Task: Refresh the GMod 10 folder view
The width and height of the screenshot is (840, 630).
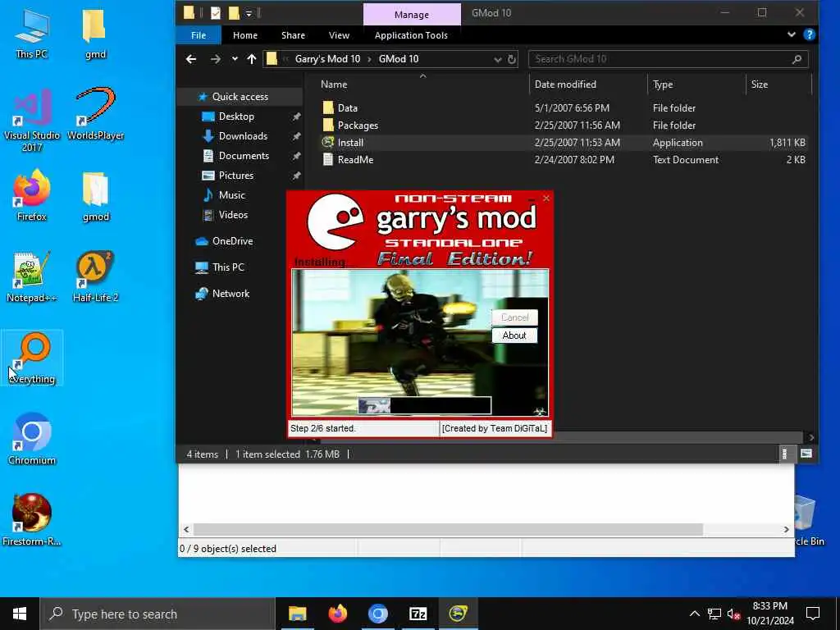Action: click(512, 59)
